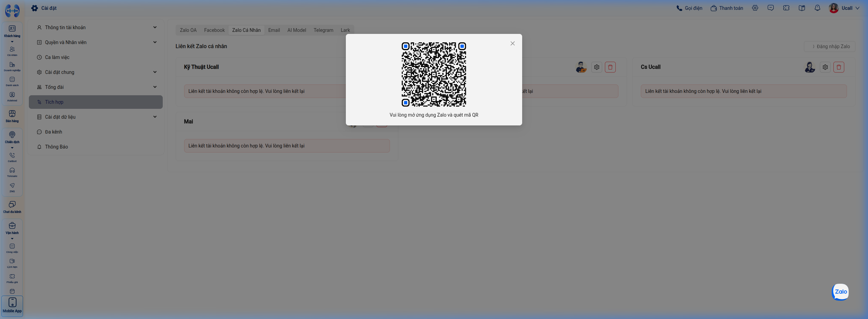Expand Thông tin tài khoản section
868x319 pixels.
96,27
